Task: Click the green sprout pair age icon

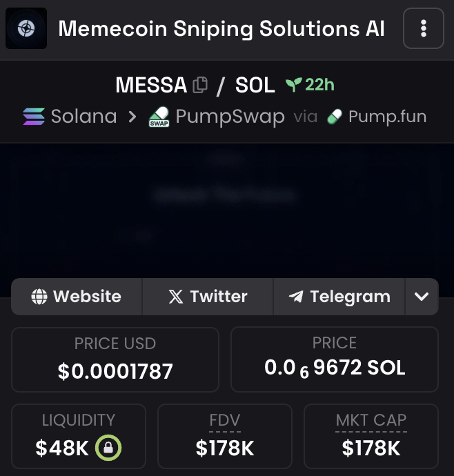Action: [294, 85]
